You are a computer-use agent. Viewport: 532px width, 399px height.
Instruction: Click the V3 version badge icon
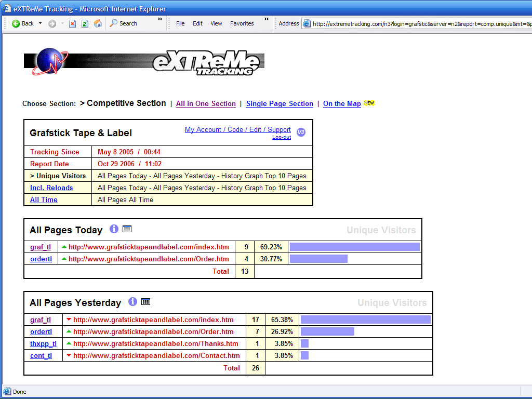pos(301,132)
